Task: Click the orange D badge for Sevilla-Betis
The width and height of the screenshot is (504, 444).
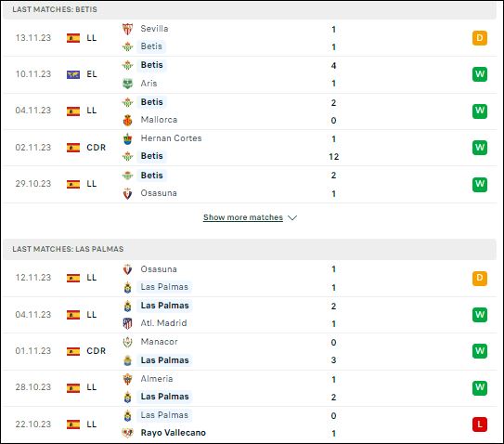Action: pos(480,38)
